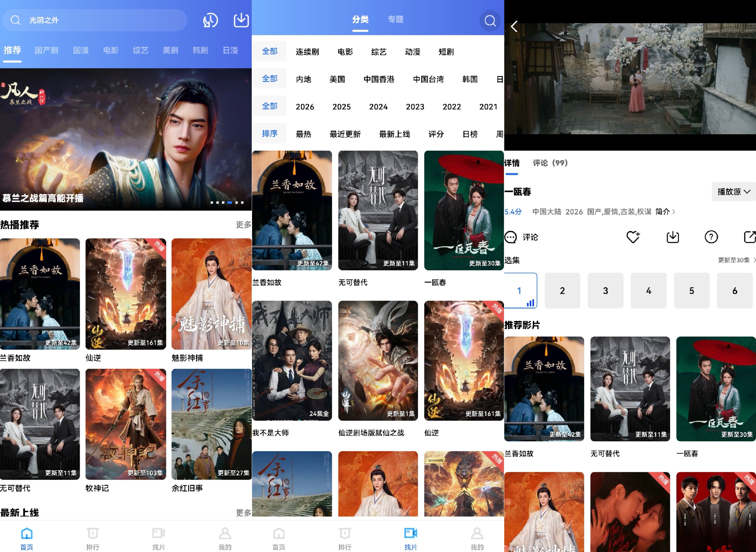Open downloads icon beside search bar
The height and width of the screenshot is (552, 756).
pyautogui.click(x=241, y=20)
